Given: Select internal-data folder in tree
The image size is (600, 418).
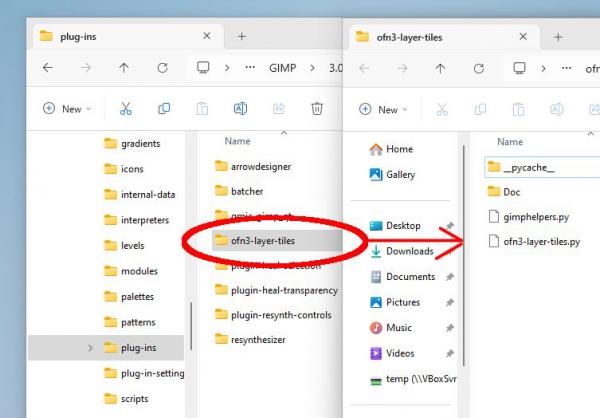Looking at the screenshot, I should [x=140, y=194].
